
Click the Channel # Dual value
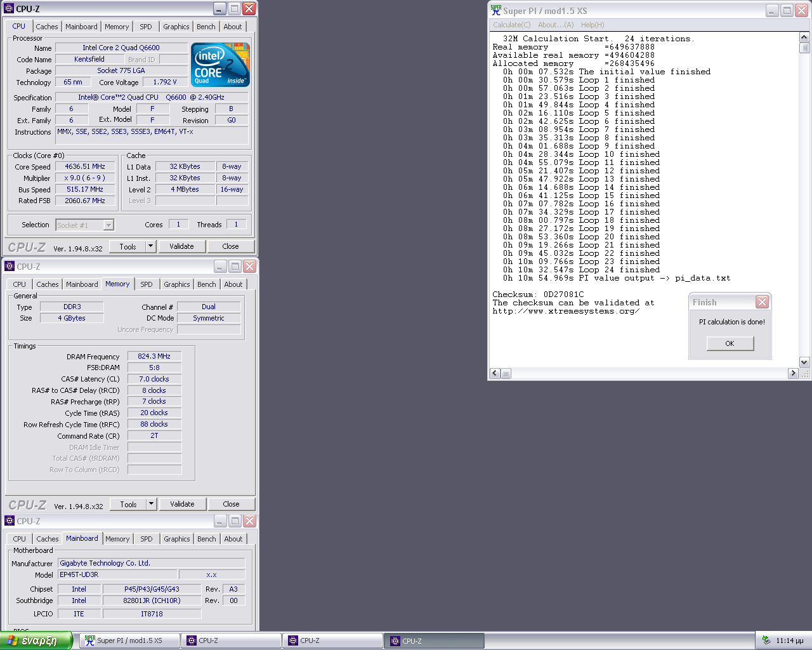pos(209,307)
